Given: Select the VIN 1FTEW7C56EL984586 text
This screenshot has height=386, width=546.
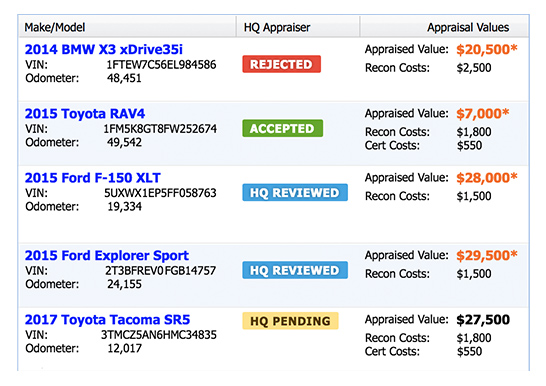Looking at the screenshot, I should click(x=161, y=65).
